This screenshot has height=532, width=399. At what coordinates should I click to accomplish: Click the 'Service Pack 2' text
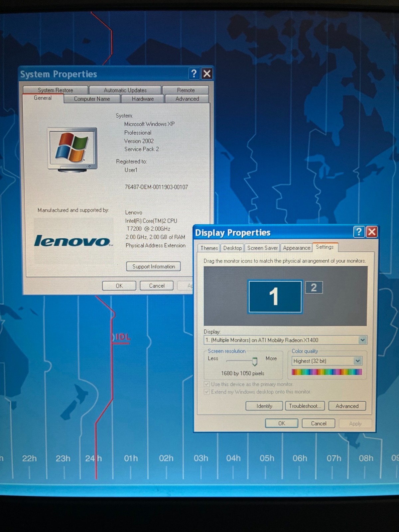pos(142,149)
